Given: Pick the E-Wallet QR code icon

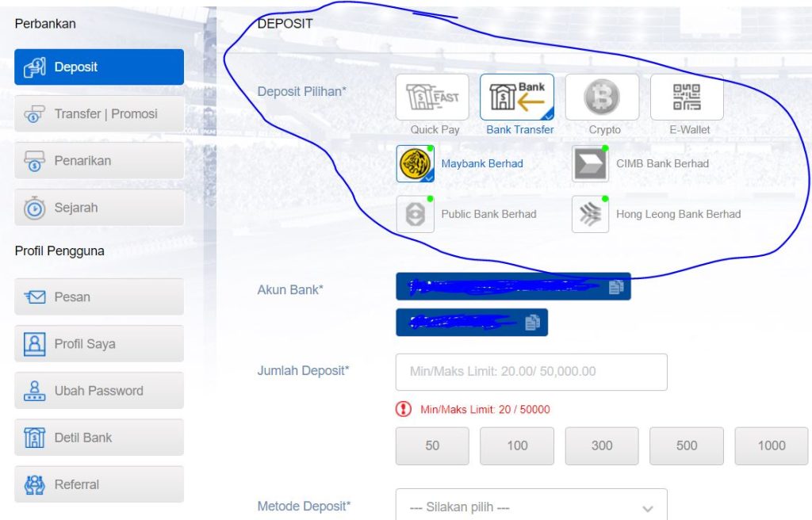Looking at the screenshot, I should tap(687, 97).
